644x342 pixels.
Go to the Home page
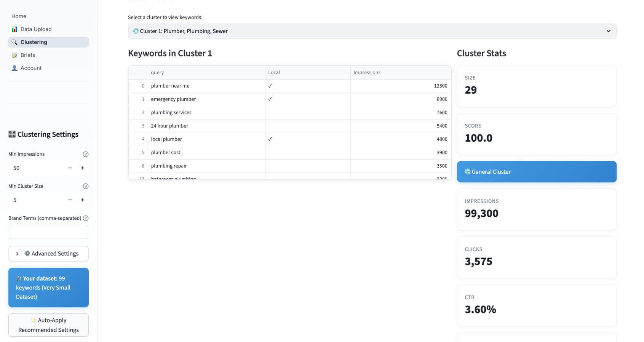coord(19,16)
